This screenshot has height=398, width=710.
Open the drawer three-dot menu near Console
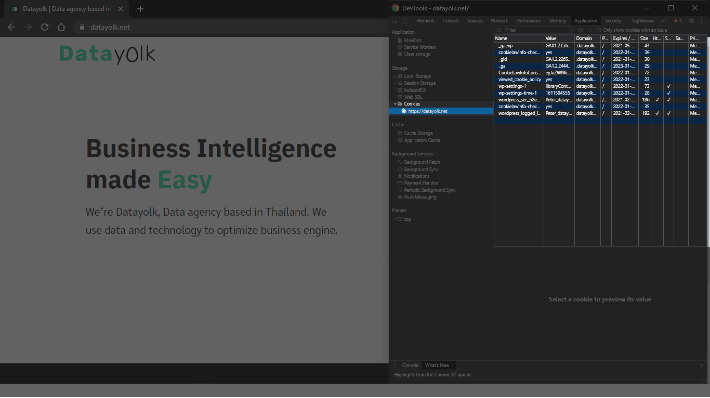394,365
